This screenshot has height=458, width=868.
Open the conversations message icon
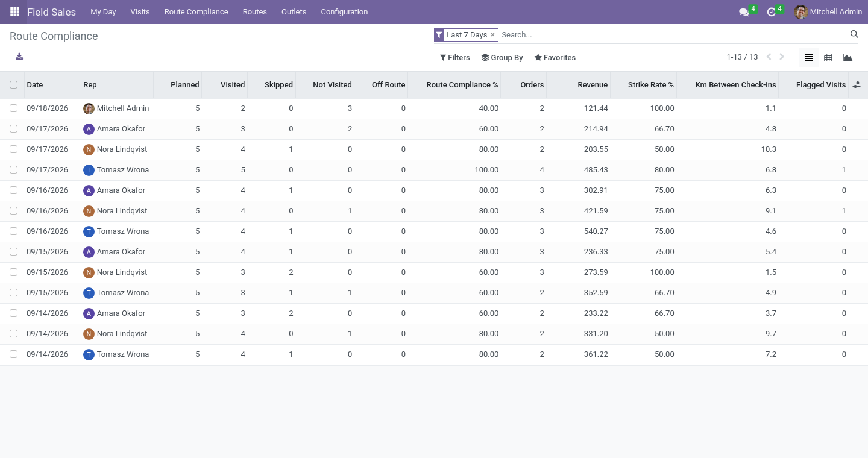click(x=744, y=12)
